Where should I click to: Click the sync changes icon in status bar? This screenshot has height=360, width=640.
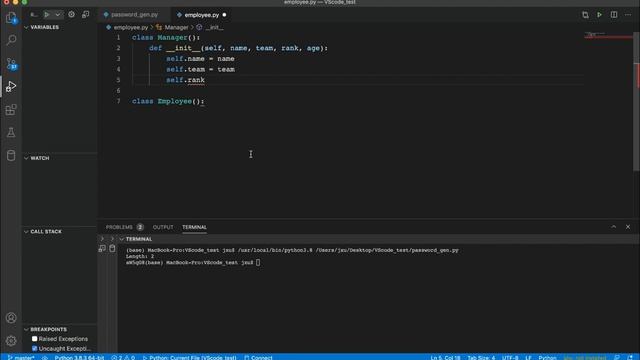(44, 358)
